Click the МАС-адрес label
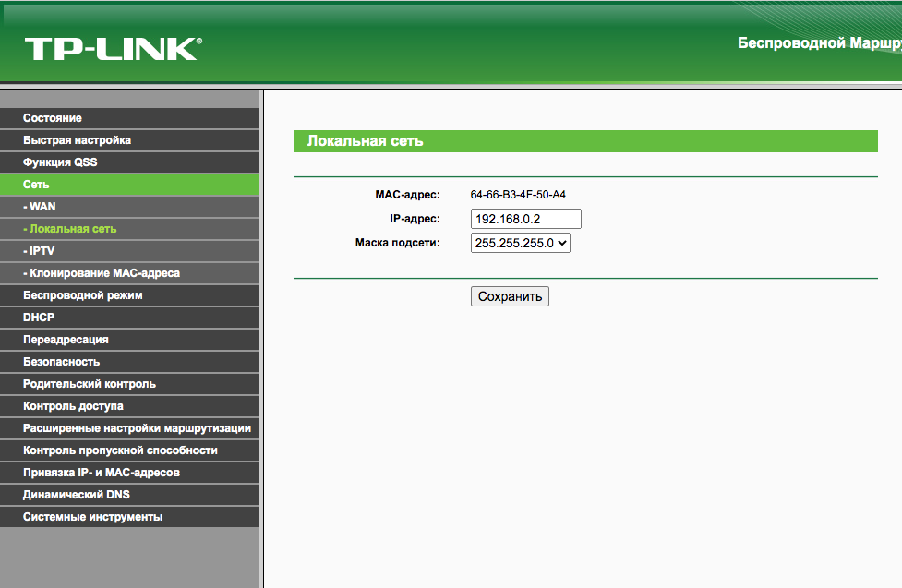 pos(407,195)
